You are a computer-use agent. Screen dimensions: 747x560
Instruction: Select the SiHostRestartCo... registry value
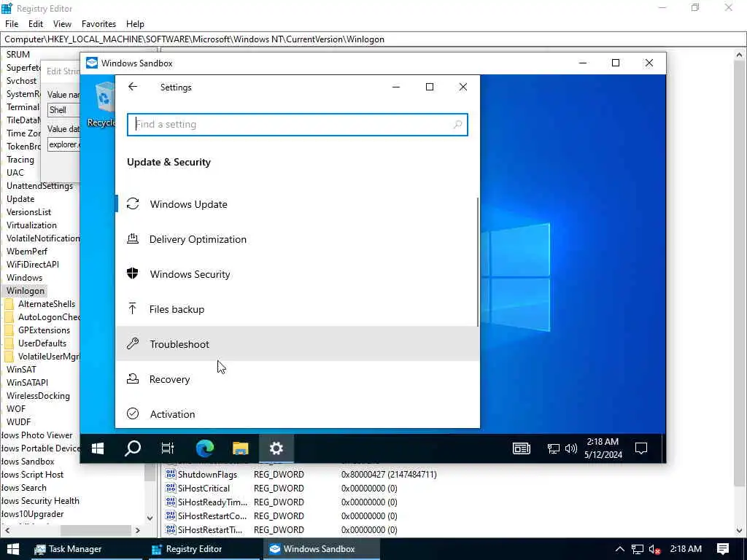tap(212, 516)
